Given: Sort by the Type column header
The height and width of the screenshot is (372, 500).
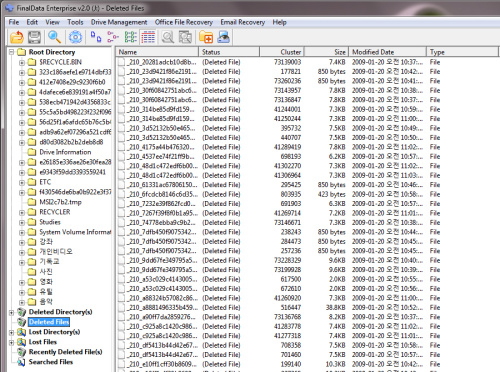Looking at the screenshot, I should click(463, 52).
